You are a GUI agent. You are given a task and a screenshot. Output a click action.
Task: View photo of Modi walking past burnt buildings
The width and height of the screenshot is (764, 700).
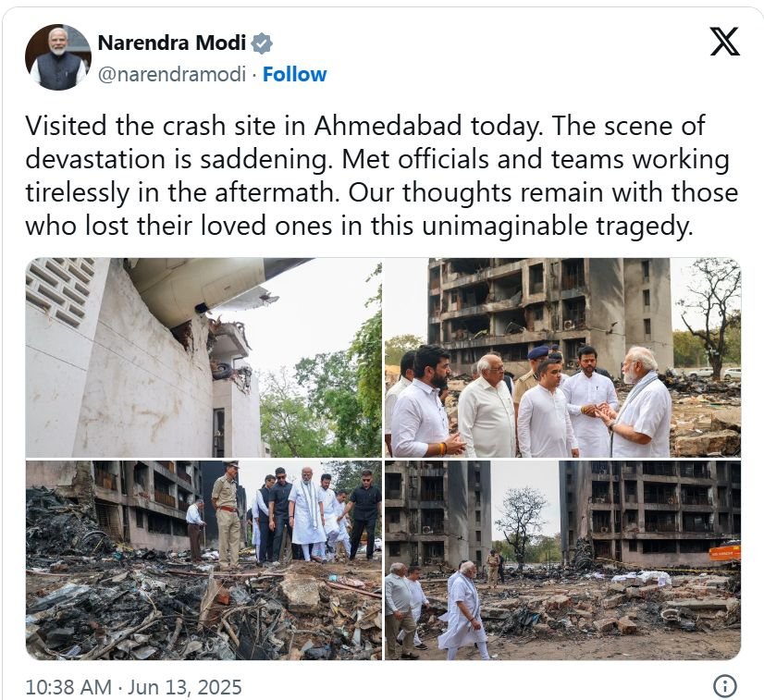point(562,560)
